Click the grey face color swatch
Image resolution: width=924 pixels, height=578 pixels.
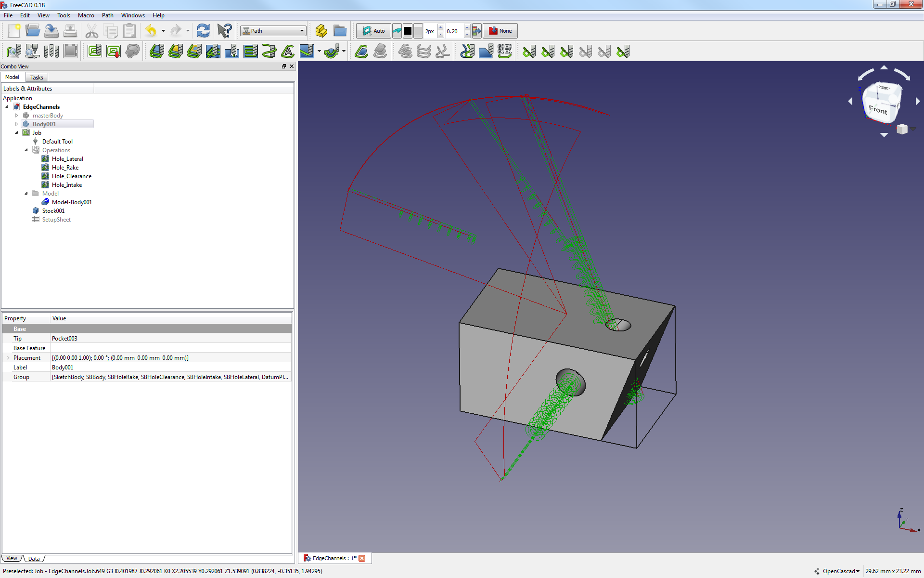(418, 31)
